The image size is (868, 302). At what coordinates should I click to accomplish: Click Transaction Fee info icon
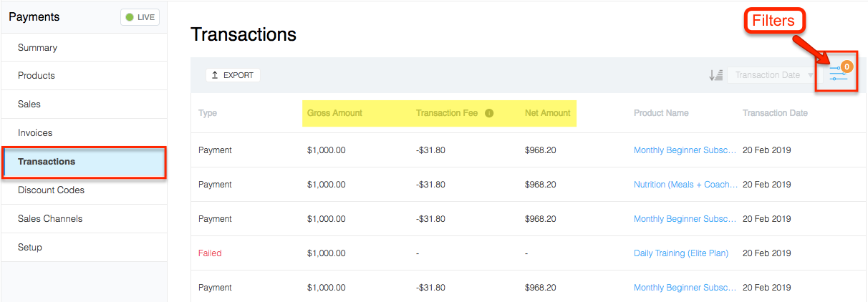(489, 113)
